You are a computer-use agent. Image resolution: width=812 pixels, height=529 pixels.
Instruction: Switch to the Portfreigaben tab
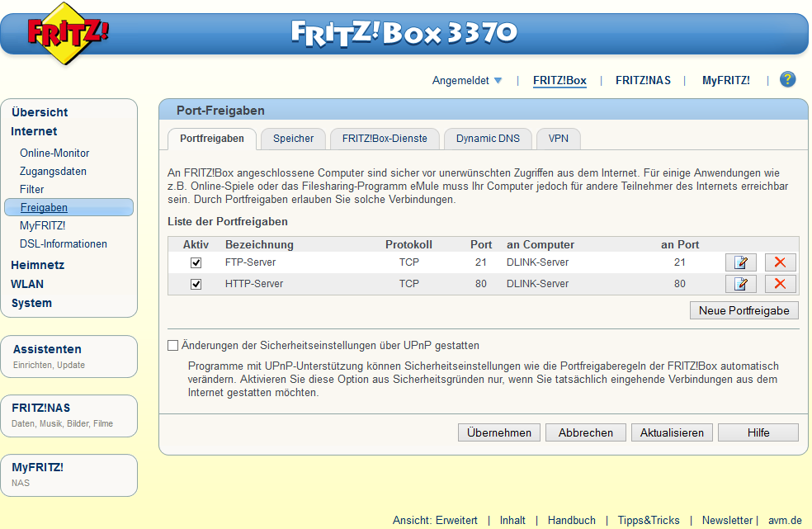pyautogui.click(x=212, y=139)
